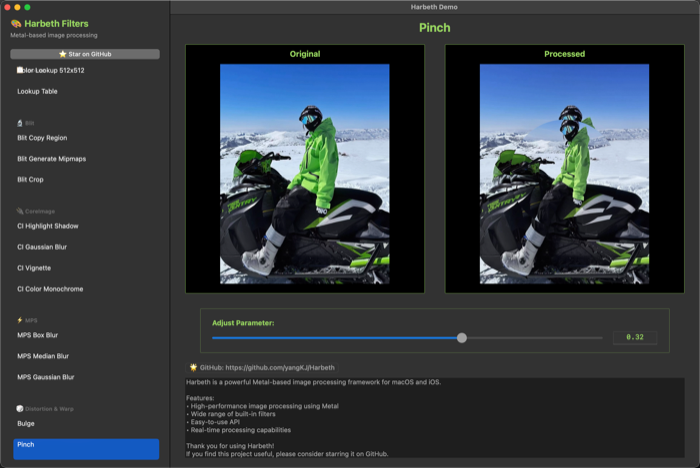Click the unfilled part of the parameter slider
Viewport: 700px width, 468px height.
coord(535,338)
